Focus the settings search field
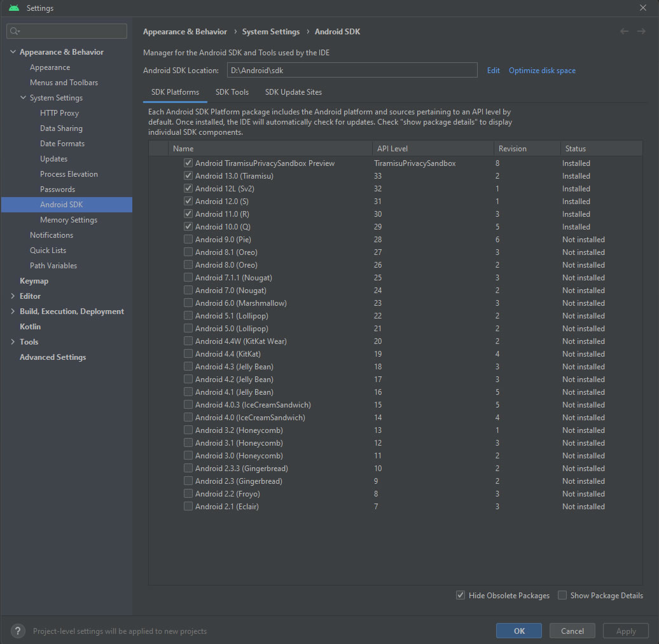659x644 pixels. [x=67, y=31]
